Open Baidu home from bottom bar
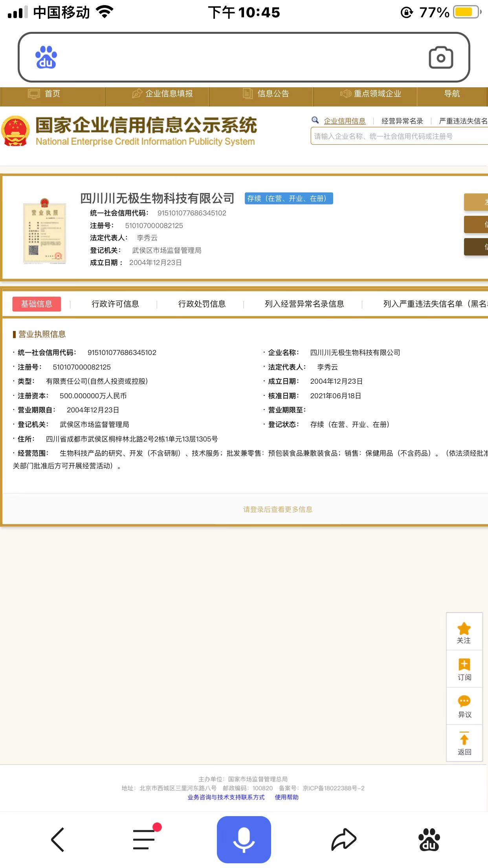The image size is (488, 868). pyautogui.click(x=429, y=840)
